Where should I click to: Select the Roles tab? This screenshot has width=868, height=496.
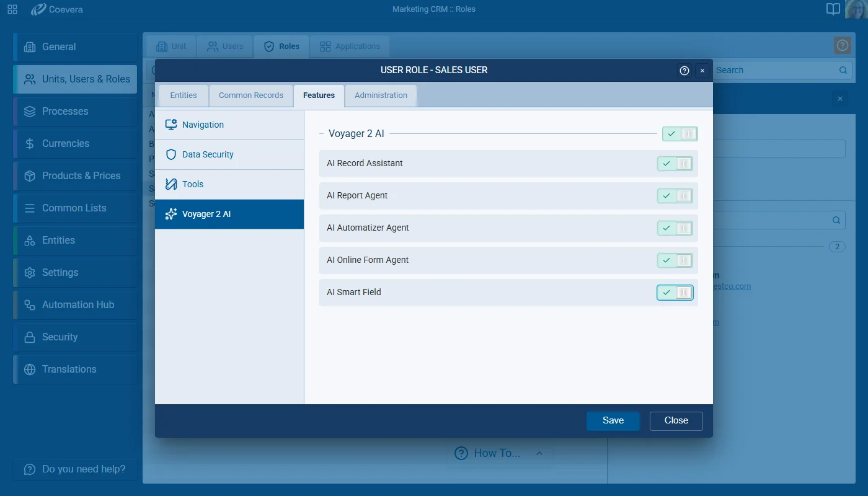coord(281,46)
